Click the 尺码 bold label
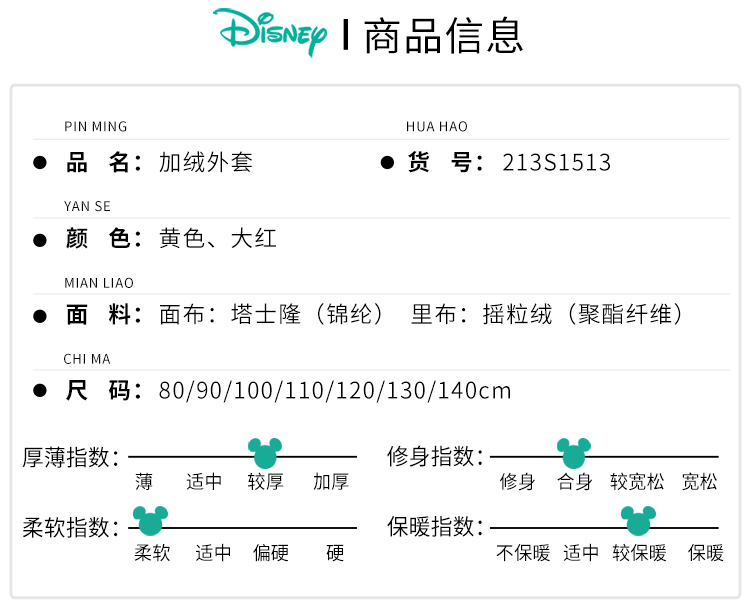 click(103, 390)
